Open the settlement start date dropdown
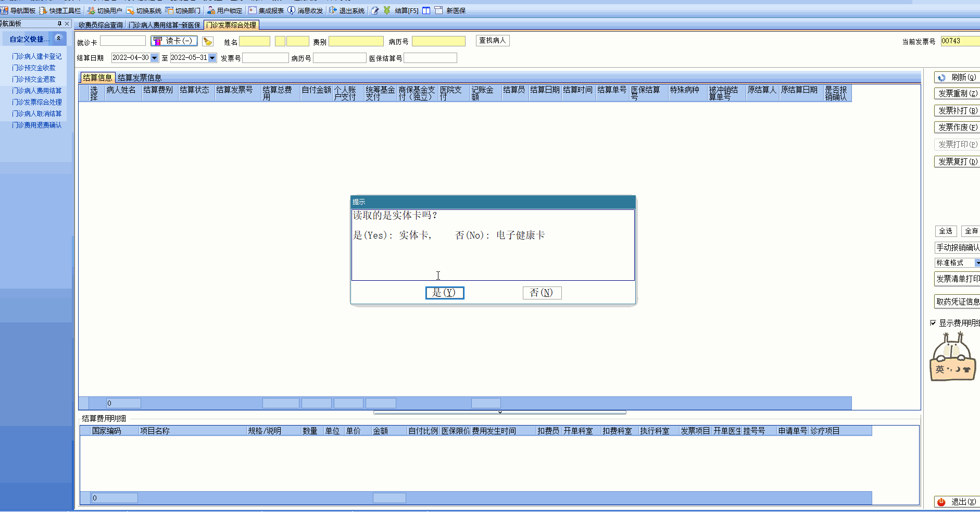The width and height of the screenshot is (980, 512). [x=154, y=58]
